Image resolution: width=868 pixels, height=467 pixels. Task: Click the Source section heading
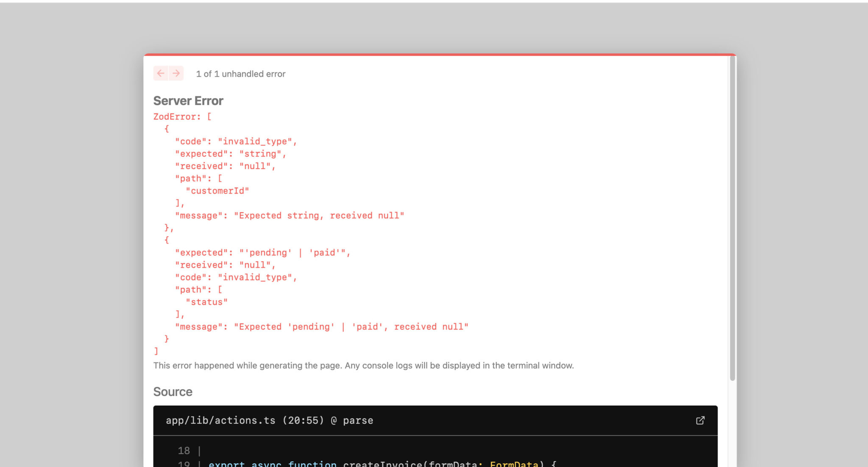click(x=173, y=392)
